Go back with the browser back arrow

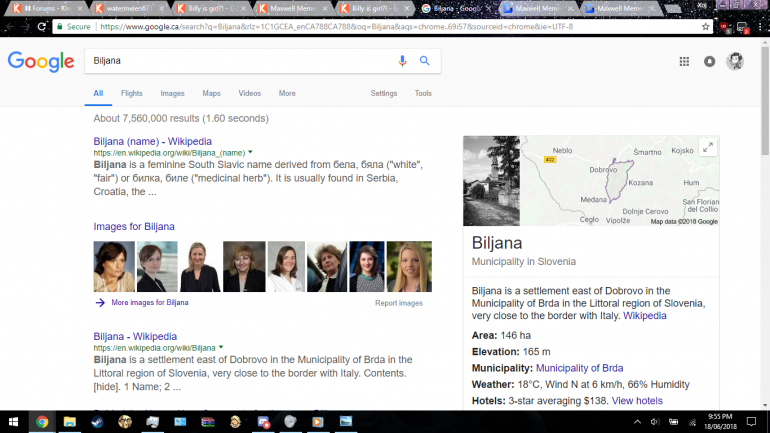[x=10, y=27]
